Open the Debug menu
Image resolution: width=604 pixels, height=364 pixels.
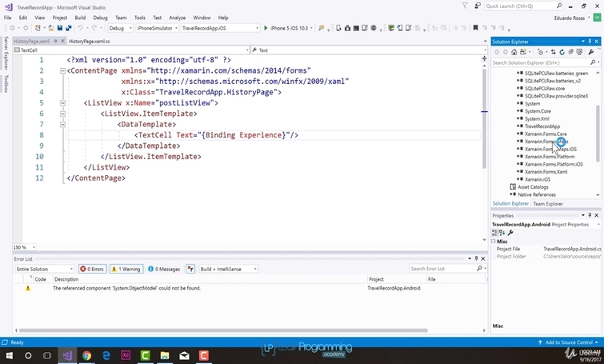point(100,18)
